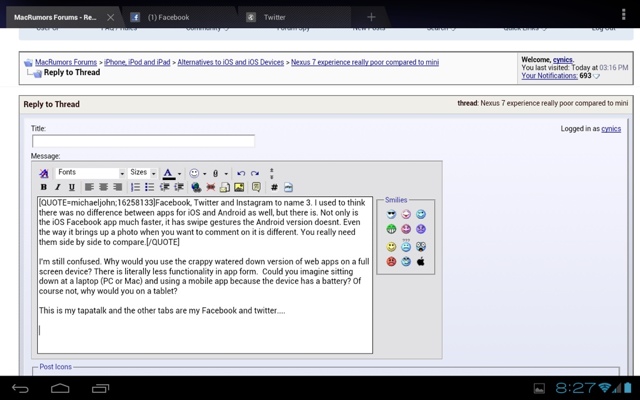Click the paperclip attachments icon
The width and height of the screenshot is (640, 400).
coord(216,173)
